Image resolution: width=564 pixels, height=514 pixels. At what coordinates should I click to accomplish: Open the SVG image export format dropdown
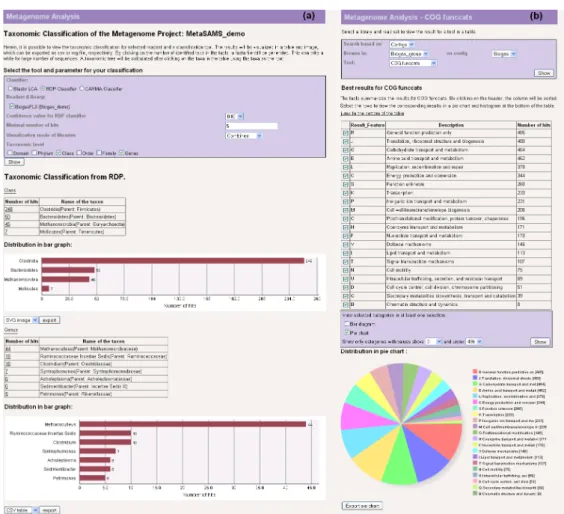pos(21,320)
